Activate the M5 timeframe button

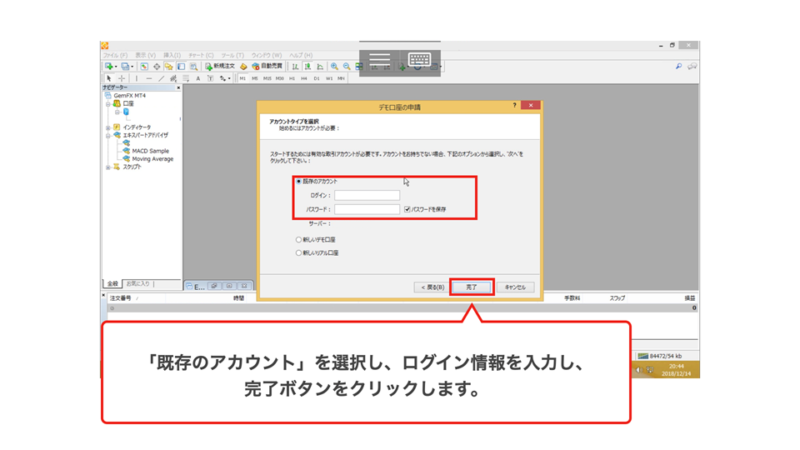(255, 79)
